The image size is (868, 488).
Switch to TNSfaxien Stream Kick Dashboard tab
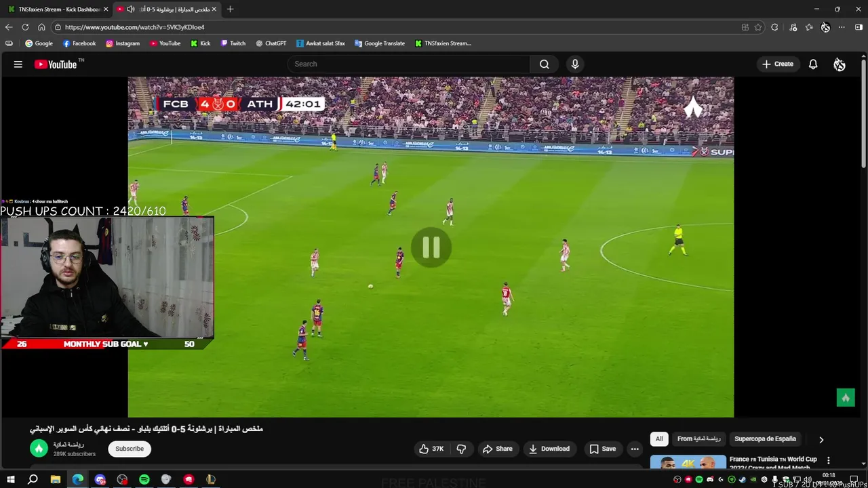56,9
